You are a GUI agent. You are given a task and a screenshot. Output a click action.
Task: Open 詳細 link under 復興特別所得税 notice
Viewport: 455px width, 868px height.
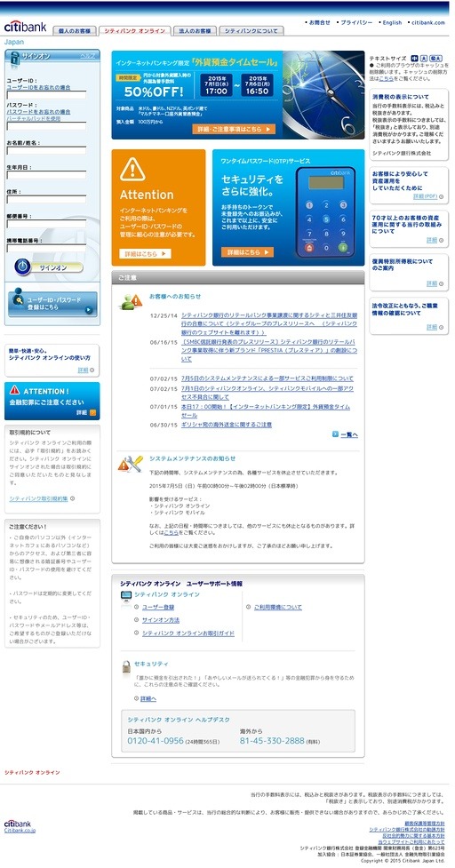(x=432, y=283)
